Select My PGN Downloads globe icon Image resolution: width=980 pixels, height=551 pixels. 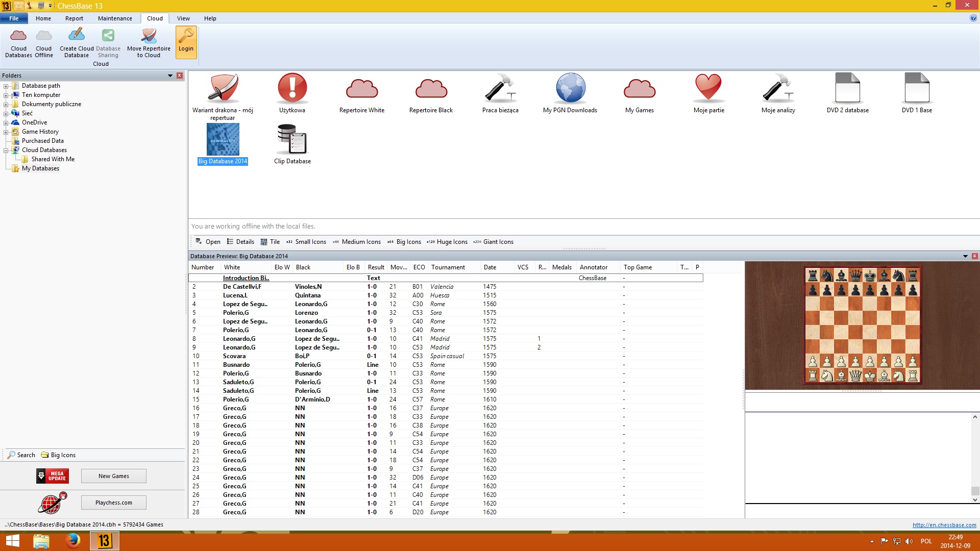(570, 89)
